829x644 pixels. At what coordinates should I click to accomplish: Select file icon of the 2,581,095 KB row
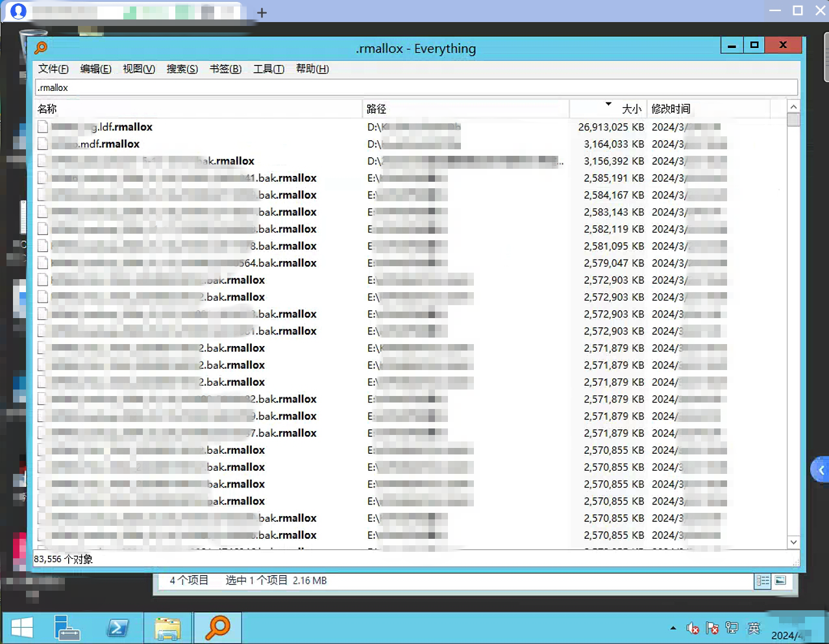pos(43,246)
